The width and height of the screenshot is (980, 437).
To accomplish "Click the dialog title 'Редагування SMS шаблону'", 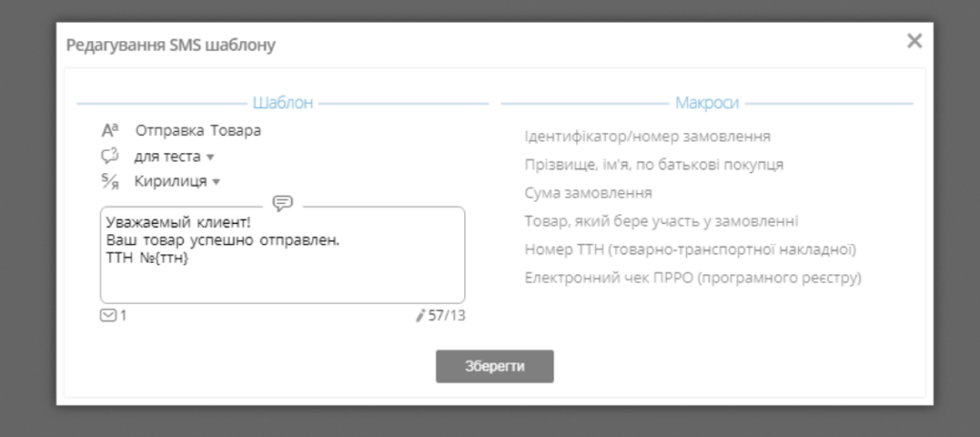I will click(170, 45).
